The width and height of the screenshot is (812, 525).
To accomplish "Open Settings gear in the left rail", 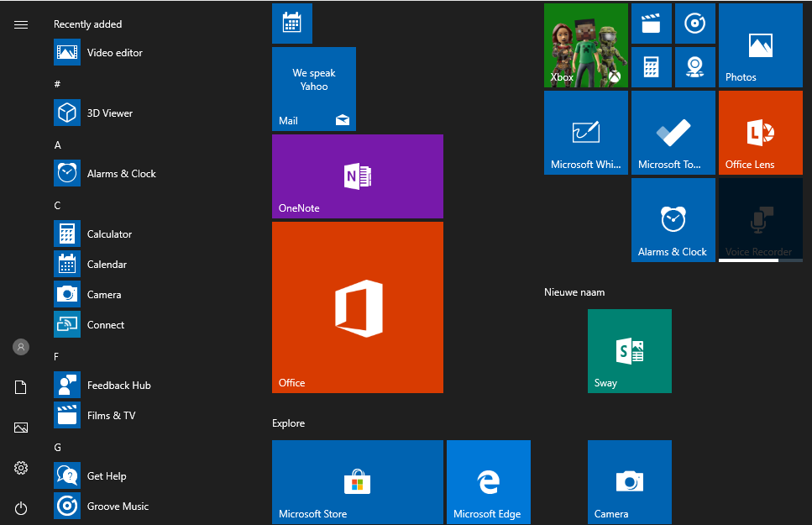I will [x=21, y=468].
